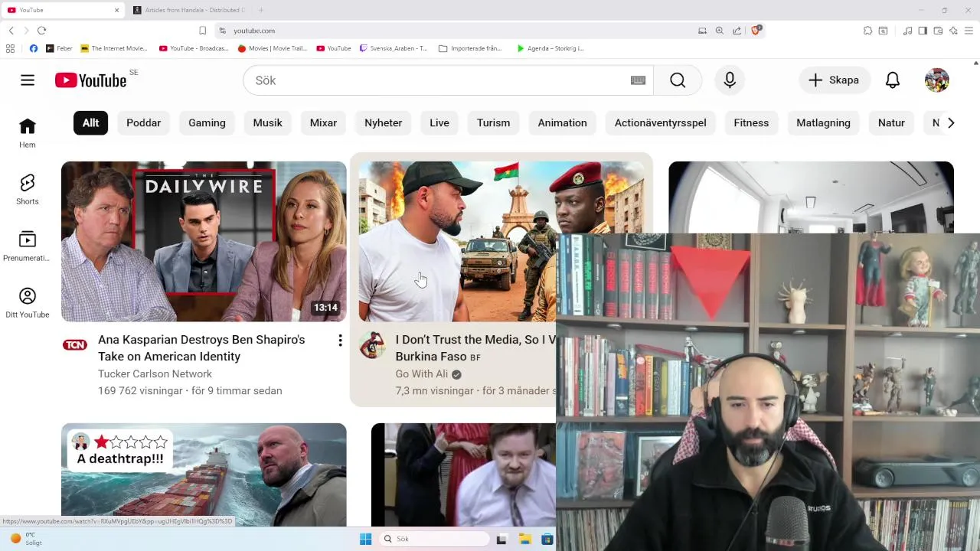Choose the Natur chip

pyautogui.click(x=891, y=122)
